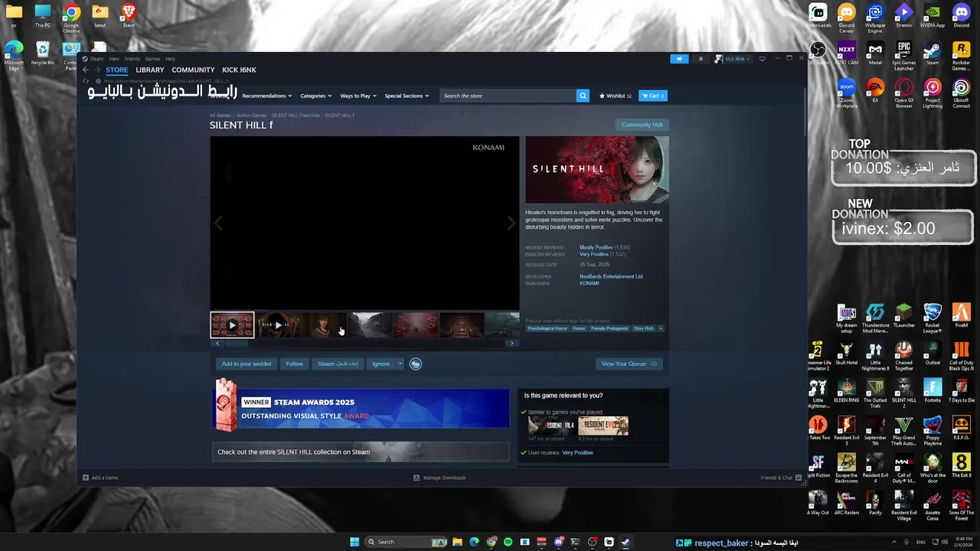Open the Games menu
This screenshot has height=551, width=980.
click(152, 59)
